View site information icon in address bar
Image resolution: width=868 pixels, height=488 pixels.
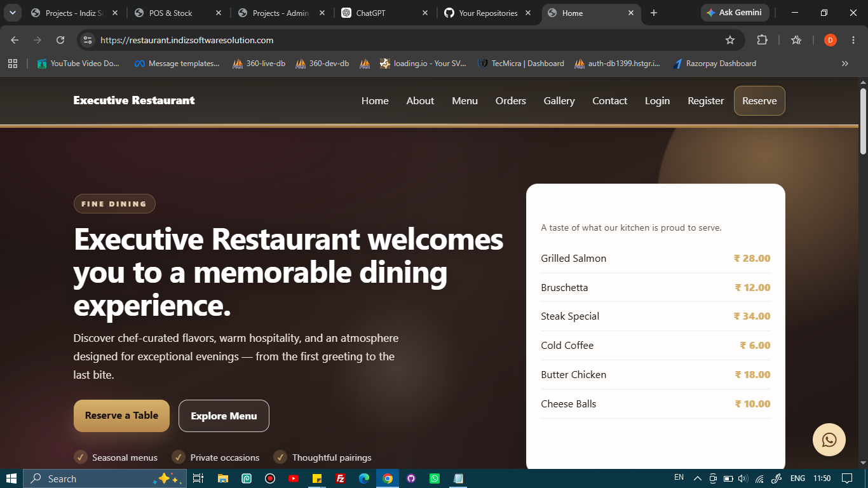pos(88,40)
